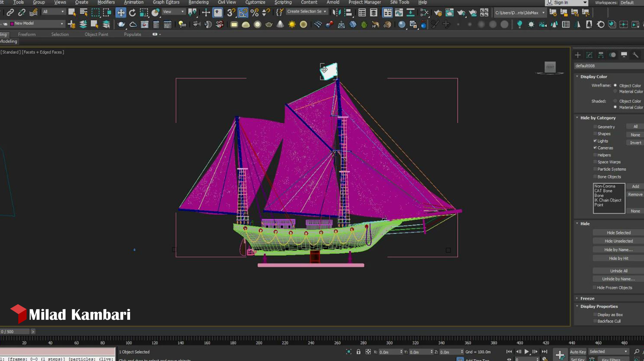Activate the Angle Snap toggle
This screenshot has height=361, width=644.
tap(242, 12)
